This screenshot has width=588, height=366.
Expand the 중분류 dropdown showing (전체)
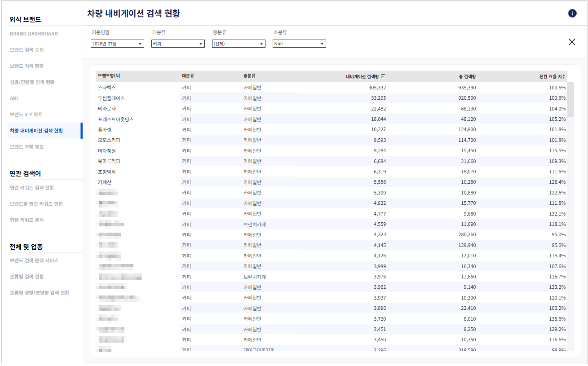pyautogui.click(x=239, y=44)
